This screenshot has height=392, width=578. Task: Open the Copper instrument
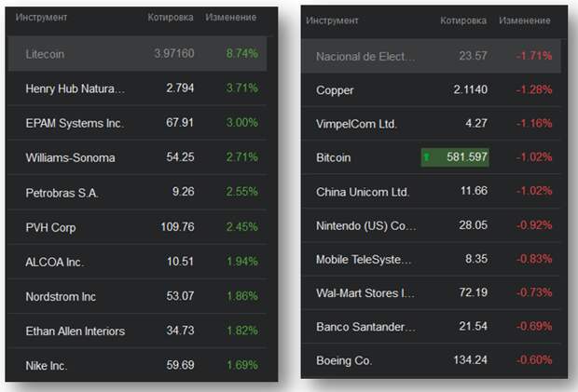(x=432, y=89)
